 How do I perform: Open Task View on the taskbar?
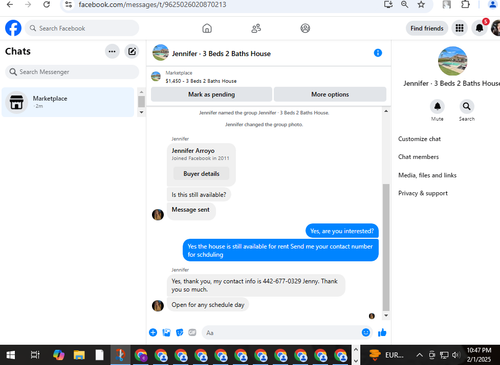tap(35, 355)
